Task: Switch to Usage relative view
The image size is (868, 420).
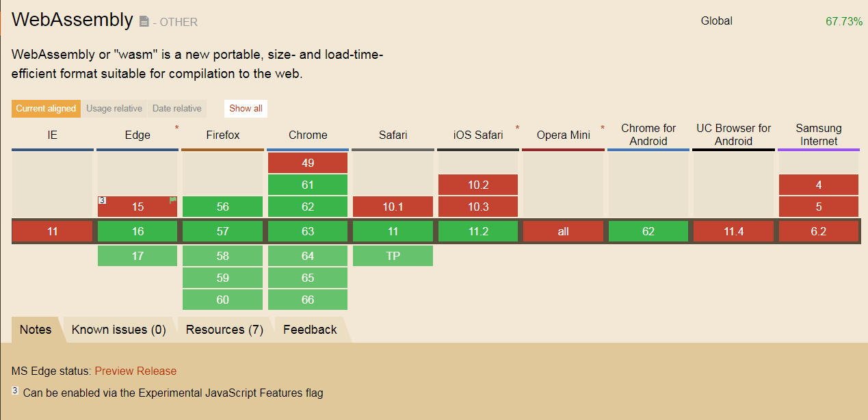Action: tap(114, 109)
